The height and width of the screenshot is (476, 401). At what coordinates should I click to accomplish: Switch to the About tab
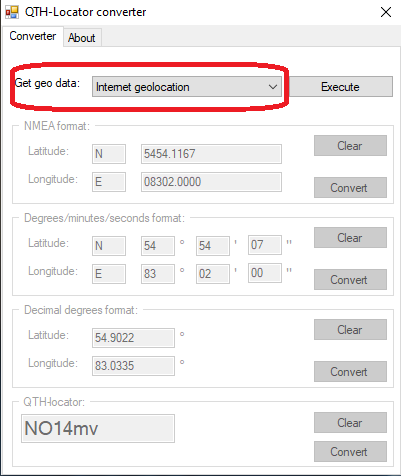[x=82, y=38]
